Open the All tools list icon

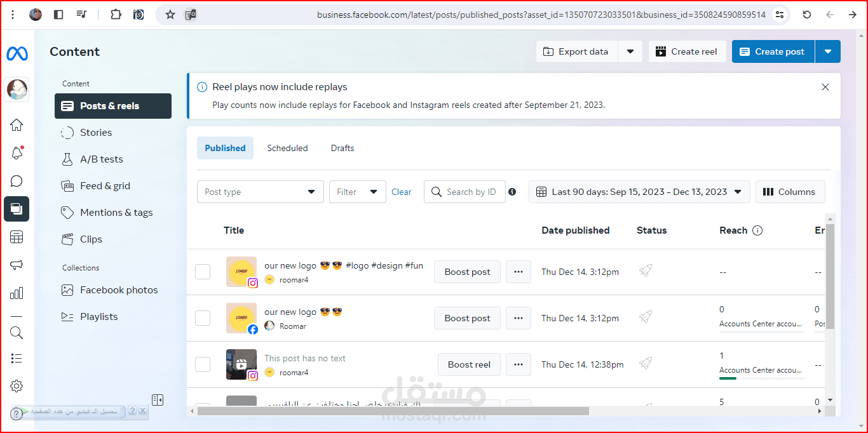coord(17,359)
